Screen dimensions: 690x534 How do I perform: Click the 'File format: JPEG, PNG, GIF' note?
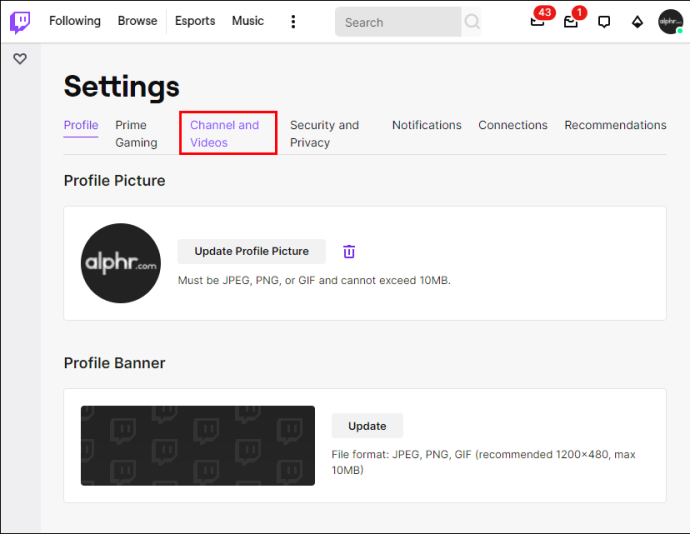pos(483,462)
